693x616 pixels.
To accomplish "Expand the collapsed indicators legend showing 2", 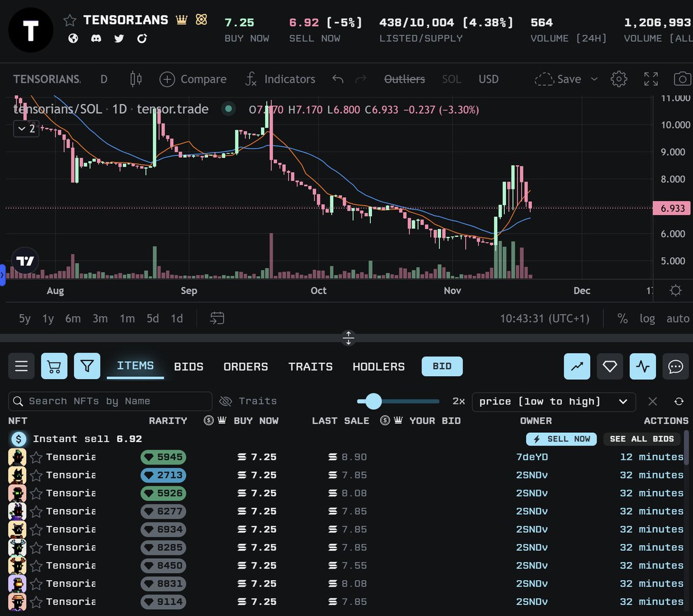I will 27,128.
